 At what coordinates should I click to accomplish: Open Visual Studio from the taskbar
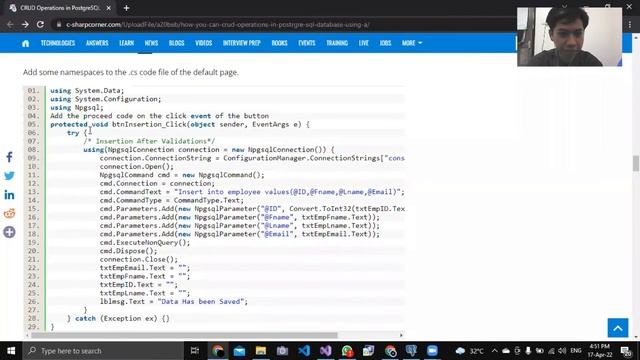pos(326,351)
